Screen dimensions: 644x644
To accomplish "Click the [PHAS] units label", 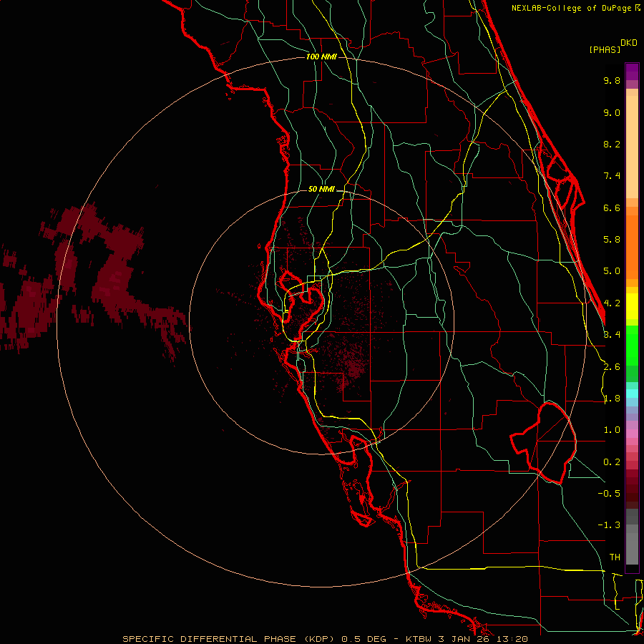I will click(x=605, y=49).
